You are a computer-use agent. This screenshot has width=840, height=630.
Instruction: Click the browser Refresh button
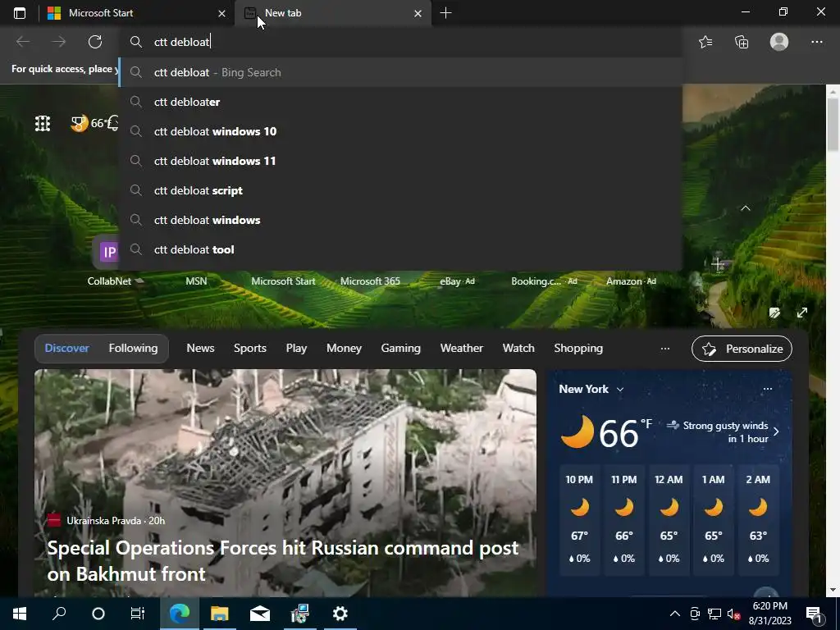pyautogui.click(x=95, y=42)
